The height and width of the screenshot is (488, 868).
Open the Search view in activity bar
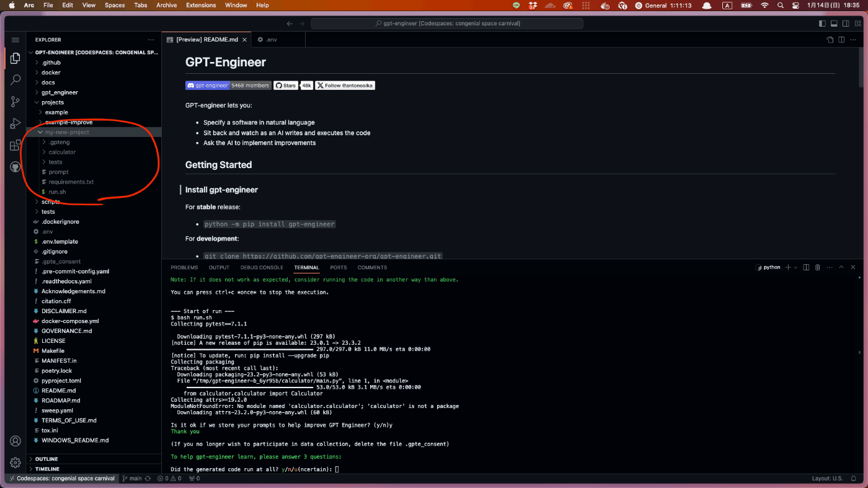point(15,80)
